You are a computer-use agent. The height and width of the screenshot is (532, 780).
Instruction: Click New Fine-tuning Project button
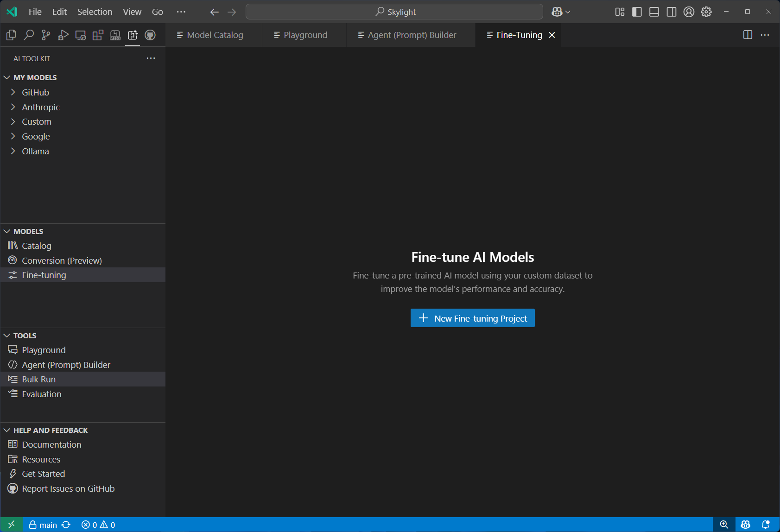(x=473, y=318)
